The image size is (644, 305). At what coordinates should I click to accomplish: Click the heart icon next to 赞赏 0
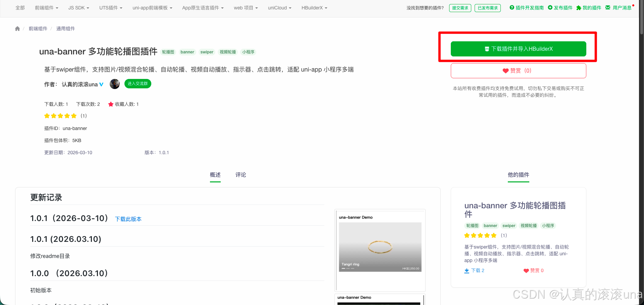[x=526, y=271]
